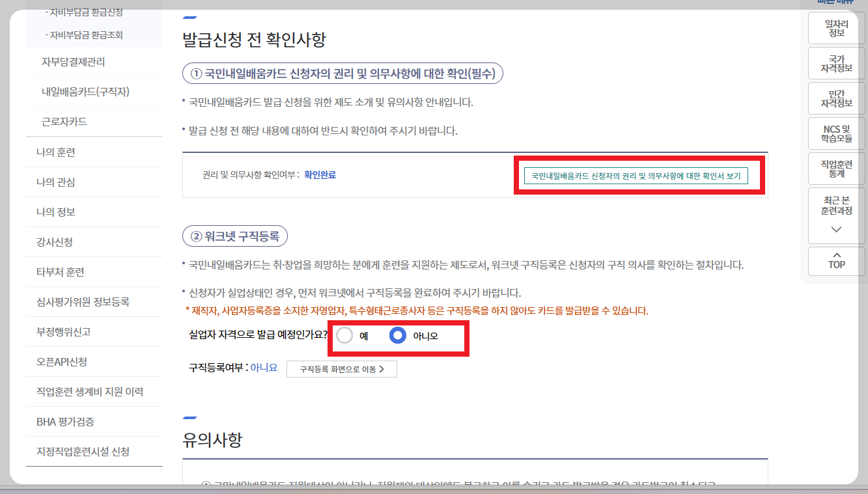
Task: Click the 발급신청 전 확인사항 heading
Action: [x=254, y=40]
